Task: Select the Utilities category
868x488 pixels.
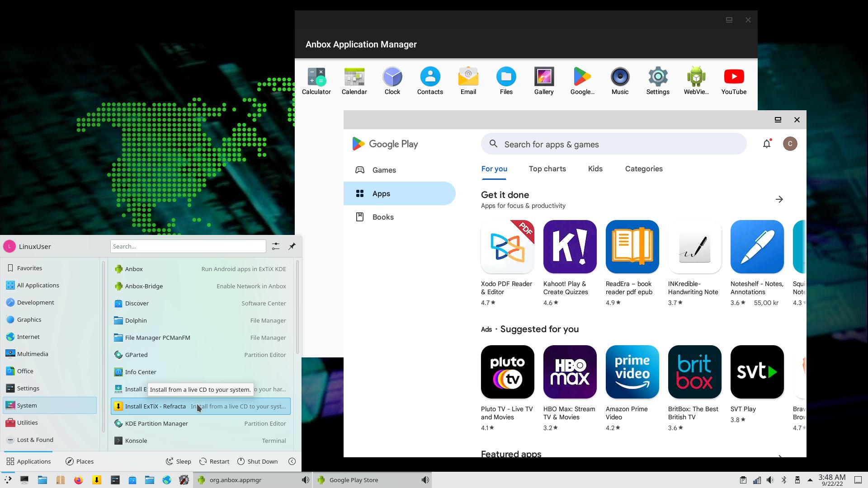Action: point(50,422)
